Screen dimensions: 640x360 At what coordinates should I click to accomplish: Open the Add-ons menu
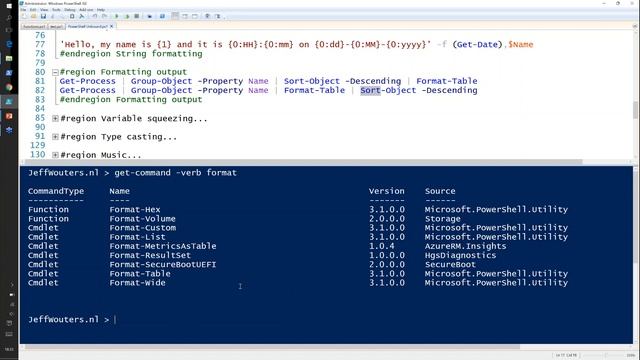click(86, 10)
